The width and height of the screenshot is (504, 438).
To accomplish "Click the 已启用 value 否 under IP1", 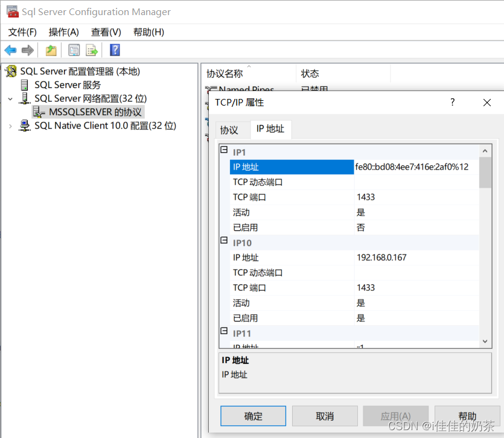I will [x=360, y=227].
